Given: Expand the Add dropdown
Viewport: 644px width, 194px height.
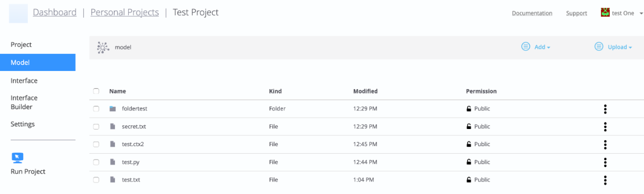Looking at the screenshot, I should click(536, 47).
